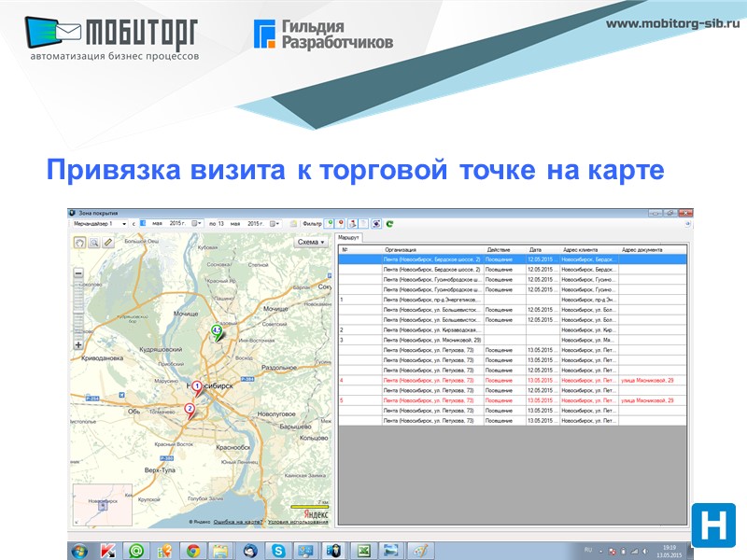
Task: Select the hand pan tool on the map
Action: pyautogui.click(x=80, y=242)
